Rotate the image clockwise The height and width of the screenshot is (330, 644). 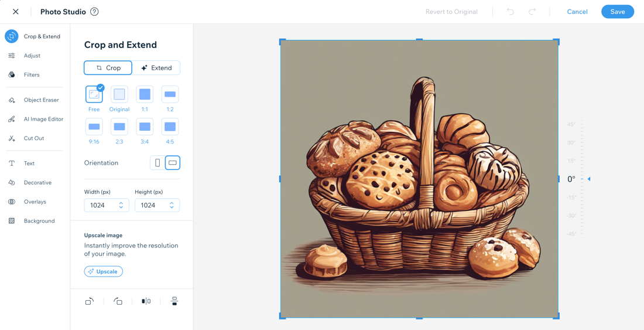90,301
